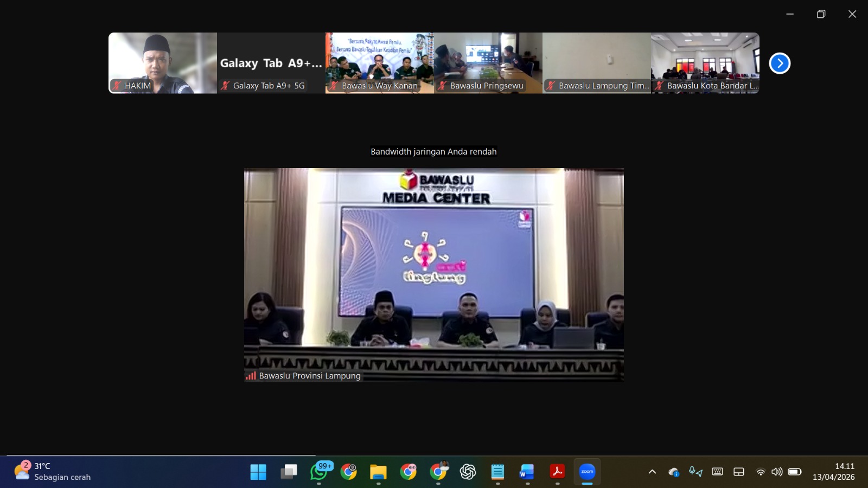Open the ChatGPT taskbar icon
868x488 pixels.
point(468,472)
